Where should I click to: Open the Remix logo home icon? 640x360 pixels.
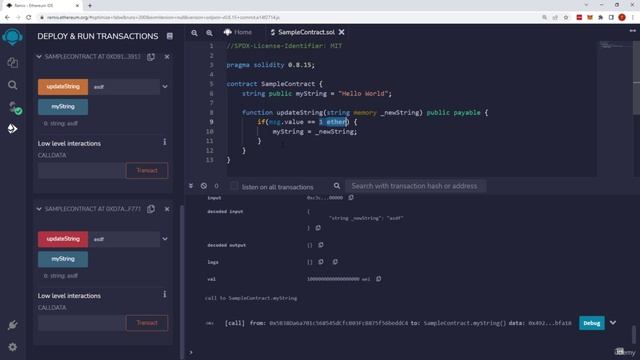[x=12, y=37]
